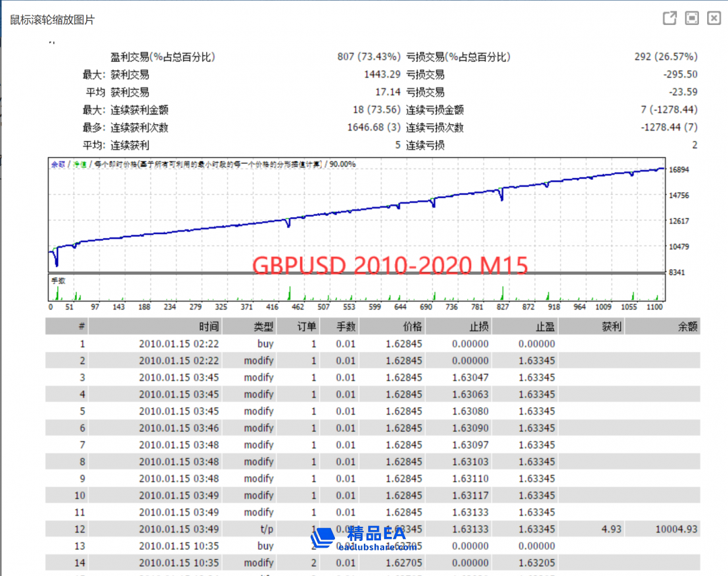
Task: Click the 鼠标滚轮缩放图片 dialog title
Action: (53, 20)
